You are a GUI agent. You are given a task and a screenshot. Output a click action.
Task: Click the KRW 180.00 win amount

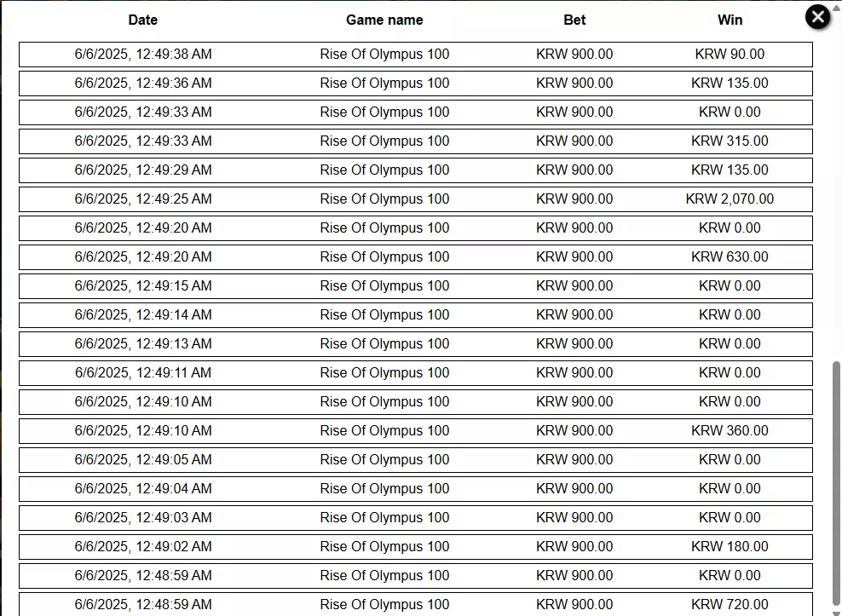point(730,547)
